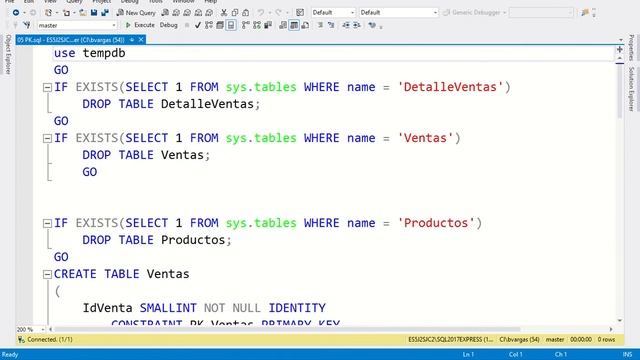Click the Decrease Indent icon

(x=346, y=25)
